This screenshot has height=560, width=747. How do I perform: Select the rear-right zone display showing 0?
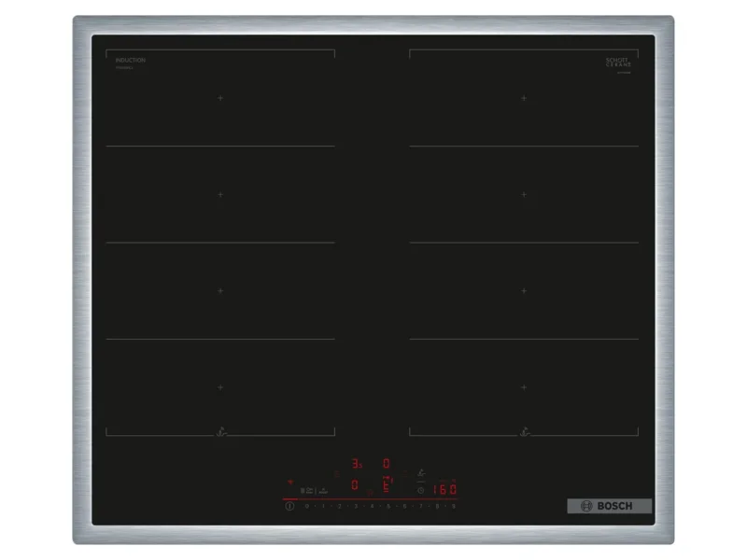387,463
